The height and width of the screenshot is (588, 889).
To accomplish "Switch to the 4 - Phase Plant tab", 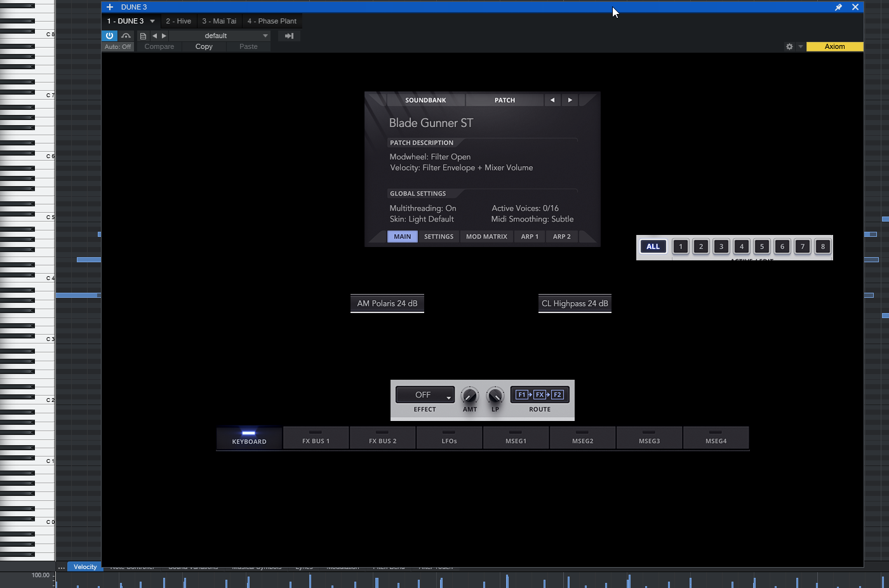I will 272,21.
